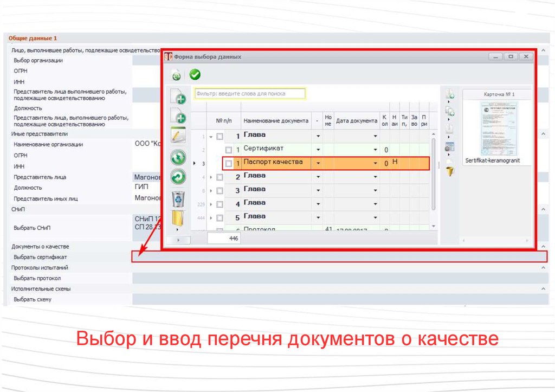Click the Дата документа column header
Image resolution: width=555 pixels, height=392 pixels.
click(356, 121)
